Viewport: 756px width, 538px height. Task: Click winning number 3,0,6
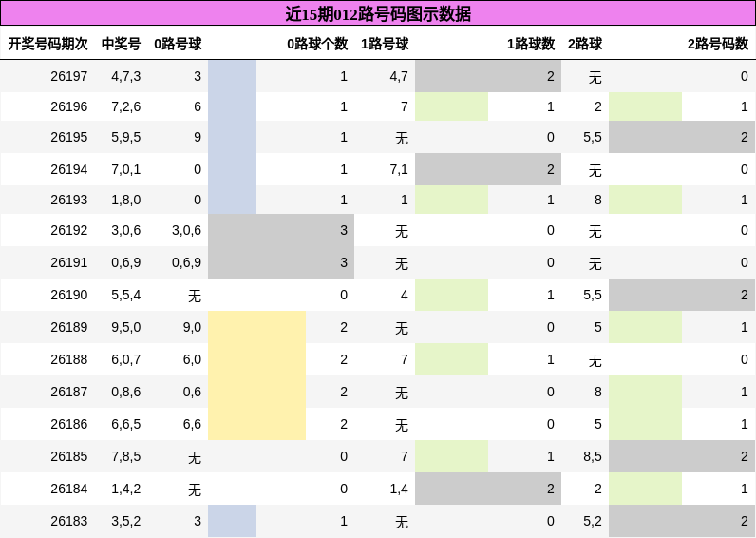coord(125,230)
